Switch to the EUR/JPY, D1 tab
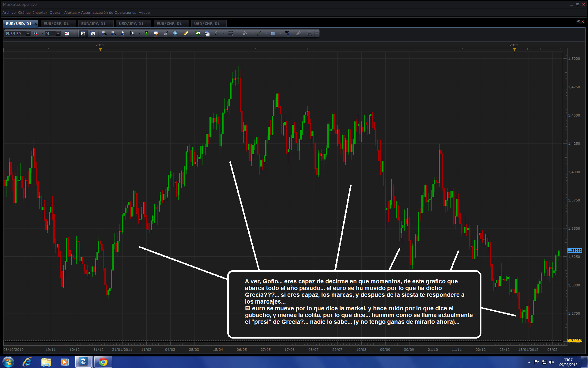Viewport: 588px width, 368px height. coord(93,24)
